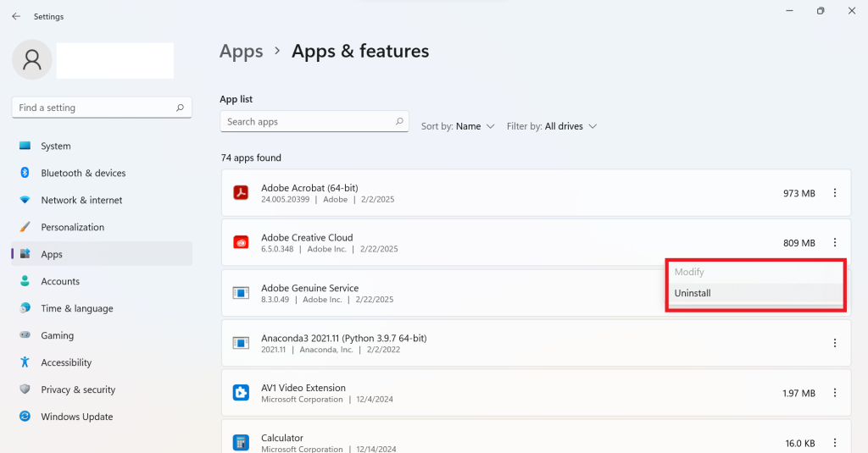Image resolution: width=868 pixels, height=453 pixels.
Task: Go to Gaming settings
Action: (102, 336)
